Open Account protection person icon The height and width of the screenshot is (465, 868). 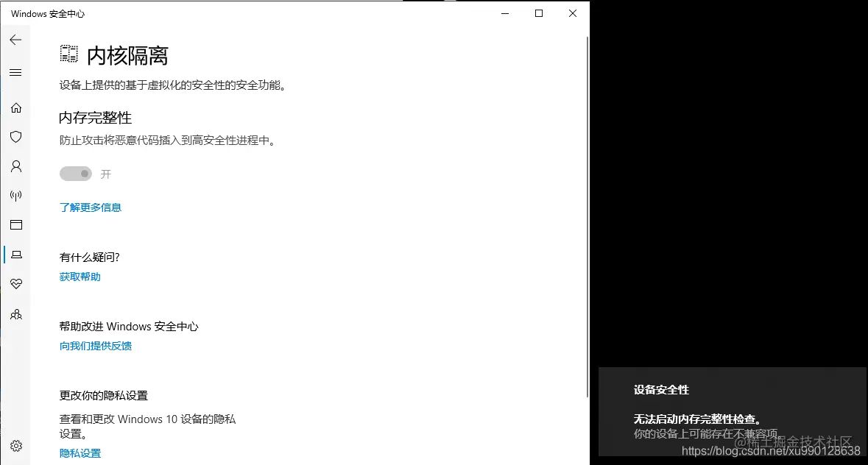[x=16, y=166]
